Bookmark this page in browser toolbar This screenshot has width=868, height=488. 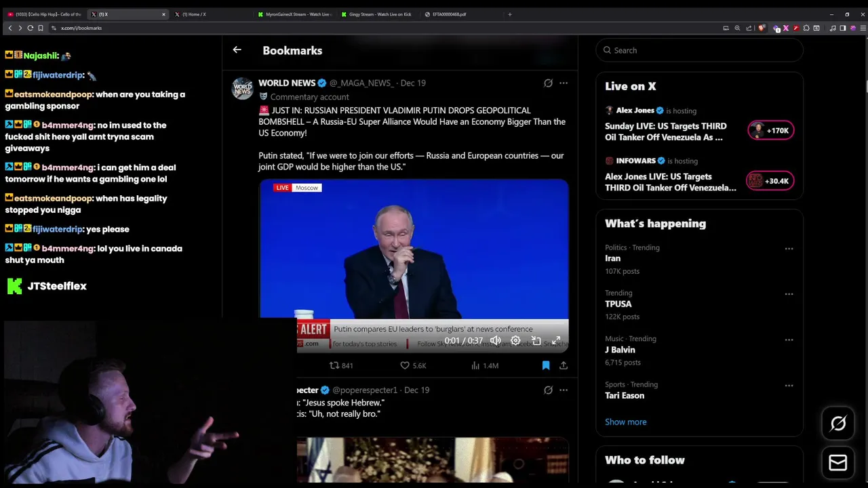pyautogui.click(x=41, y=28)
